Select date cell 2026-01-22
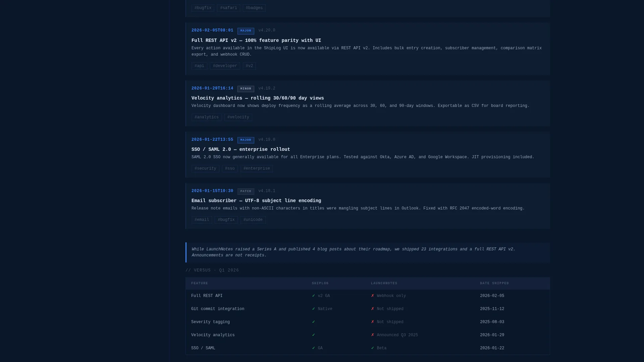This screenshot has height=362, width=644. [492, 348]
